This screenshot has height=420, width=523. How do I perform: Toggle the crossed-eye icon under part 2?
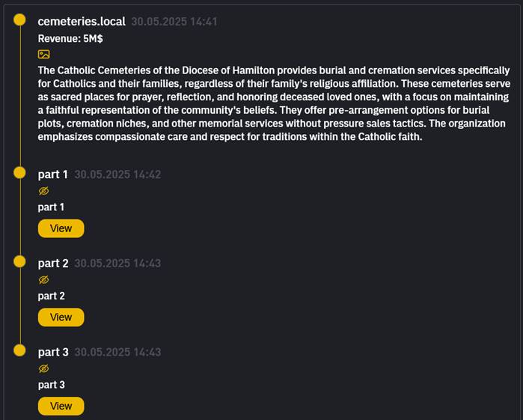pyautogui.click(x=43, y=280)
